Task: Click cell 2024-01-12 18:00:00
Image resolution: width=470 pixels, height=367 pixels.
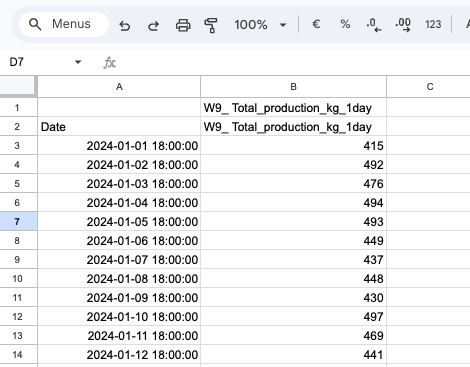Action: click(119, 355)
